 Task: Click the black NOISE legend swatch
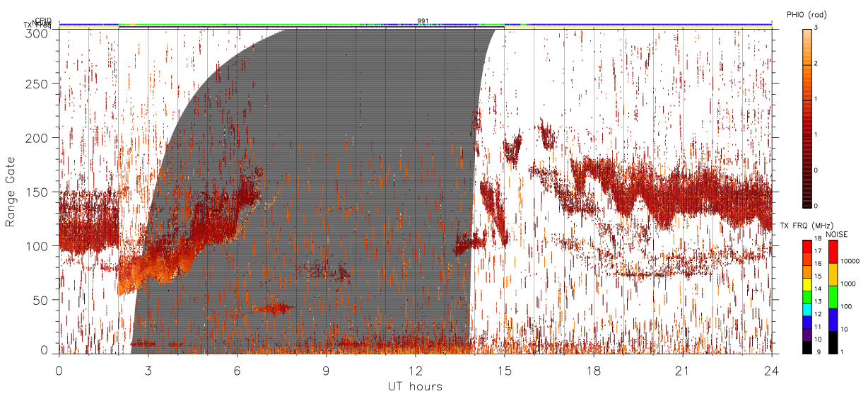pyautogui.click(x=833, y=342)
